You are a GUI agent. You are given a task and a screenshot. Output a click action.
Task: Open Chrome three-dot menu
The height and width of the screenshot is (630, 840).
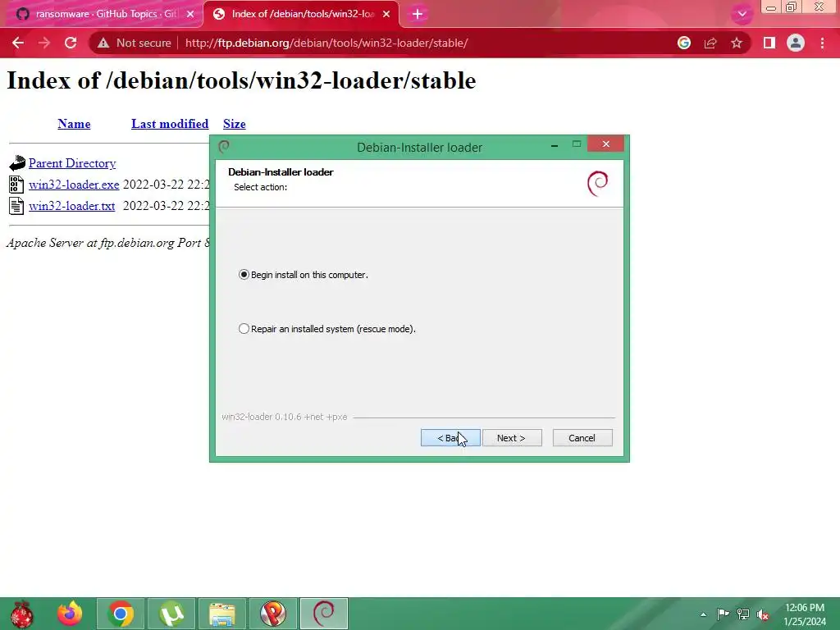pyautogui.click(x=822, y=43)
